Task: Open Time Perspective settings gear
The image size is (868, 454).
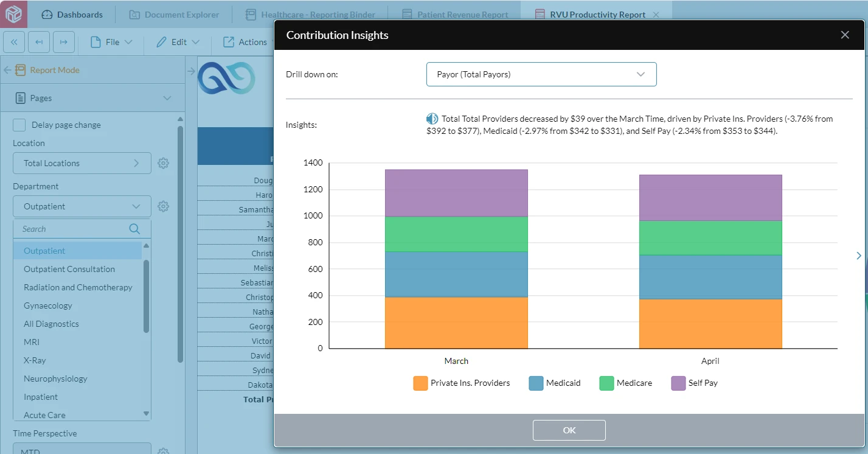Action: pos(163,452)
